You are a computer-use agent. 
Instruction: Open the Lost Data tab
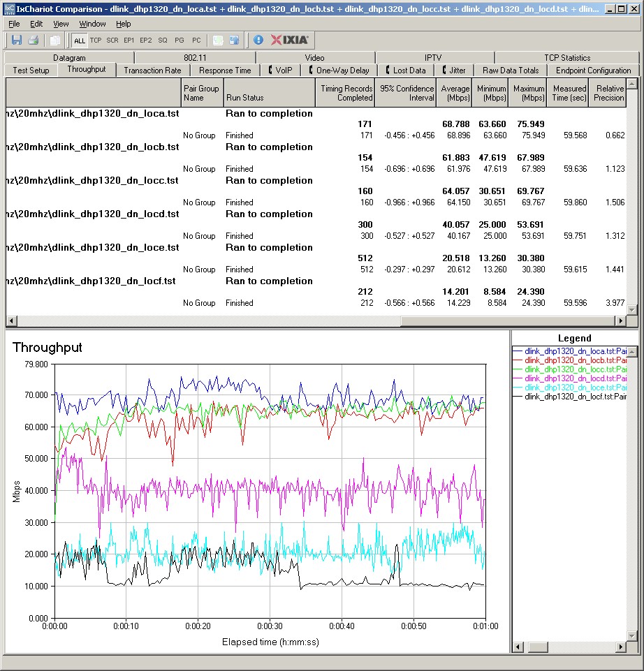406,71
